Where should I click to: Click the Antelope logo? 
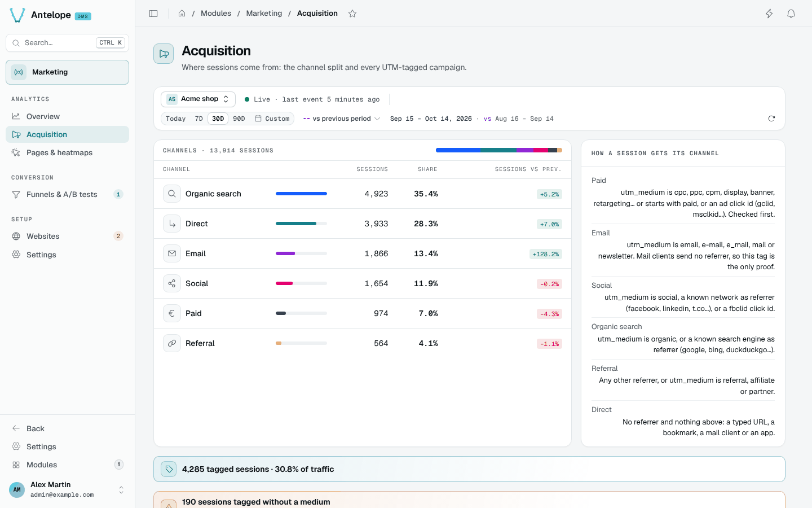pyautogui.click(x=17, y=15)
